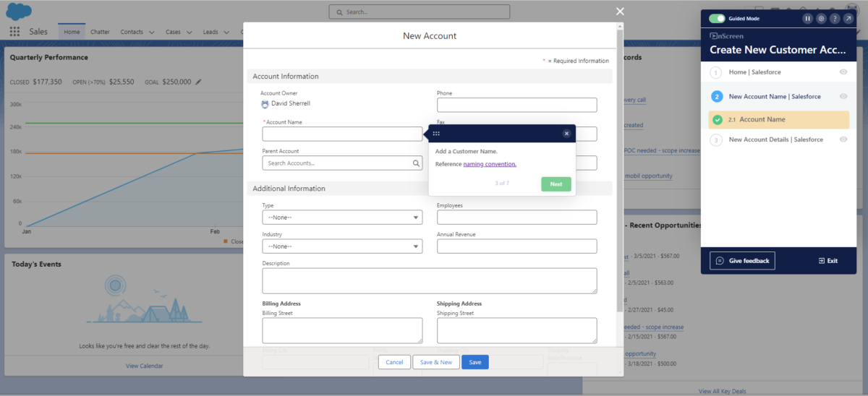Click the modal vertical scrollbar

pyautogui.click(x=619, y=170)
